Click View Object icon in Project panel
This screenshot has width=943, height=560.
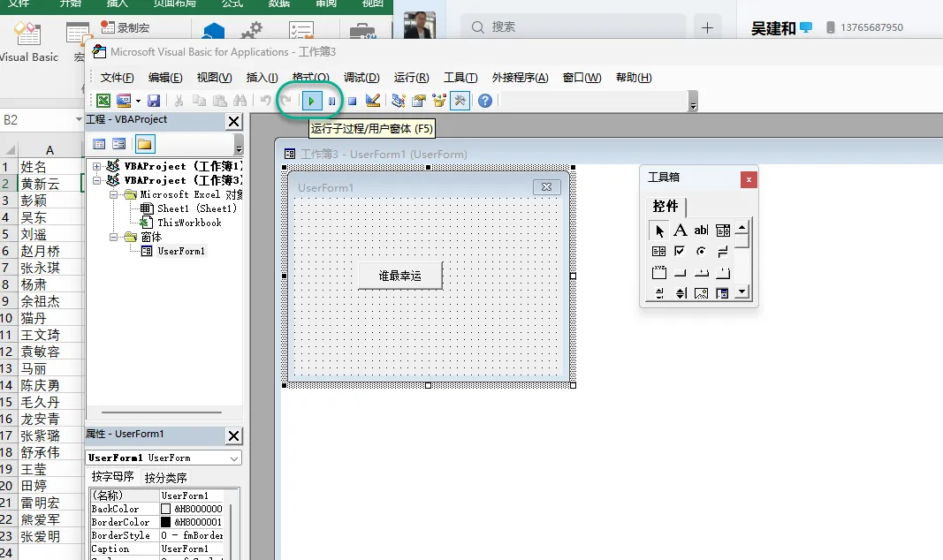coord(119,144)
